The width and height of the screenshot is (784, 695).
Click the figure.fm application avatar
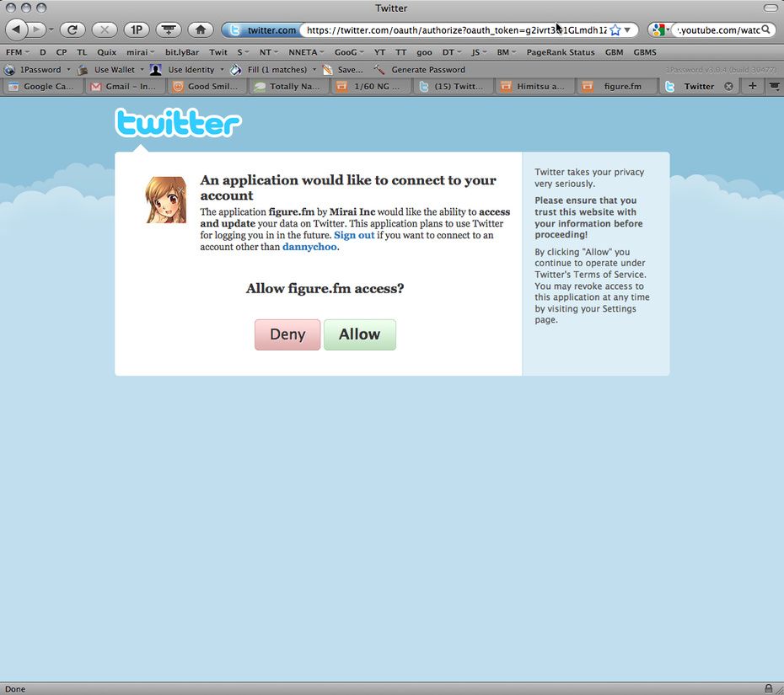click(x=166, y=200)
